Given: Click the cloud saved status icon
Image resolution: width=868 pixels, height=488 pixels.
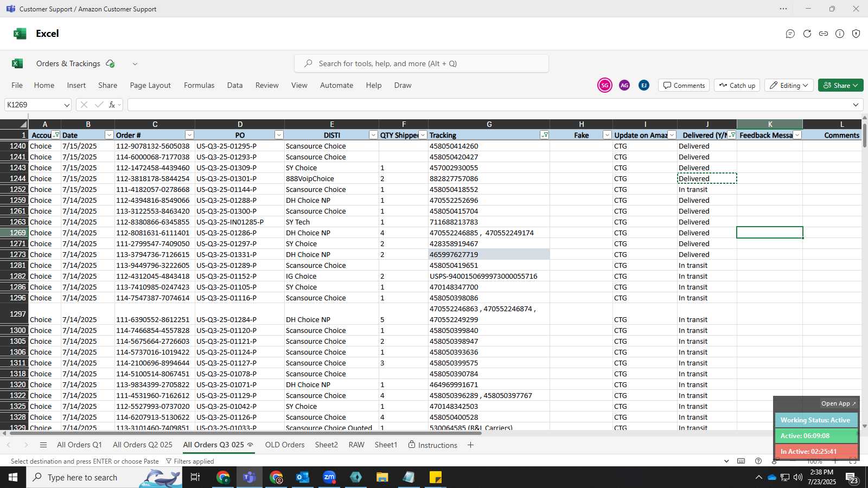Looking at the screenshot, I should pos(111,63).
